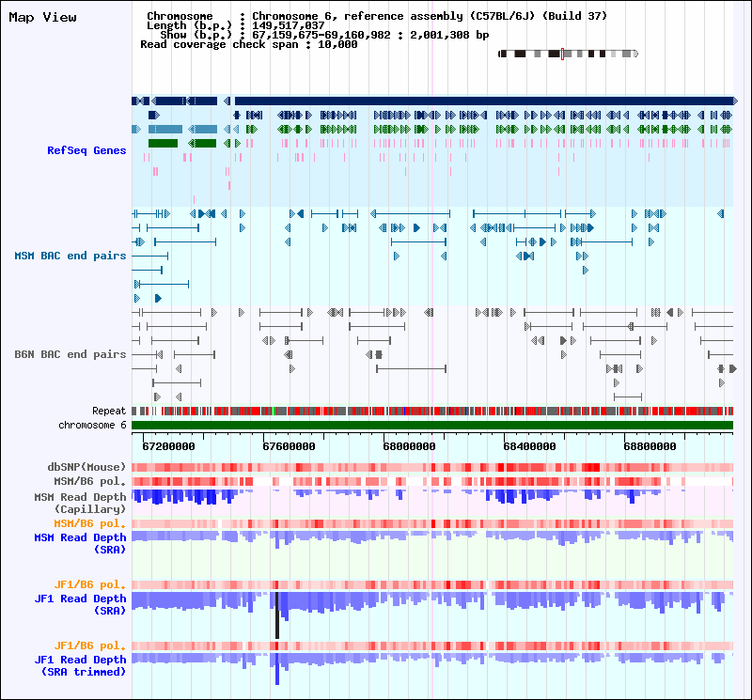Click the first JF1 Read Depth (SRA) label
Viewport: 752px width, 700px height.
click(80, 604)
